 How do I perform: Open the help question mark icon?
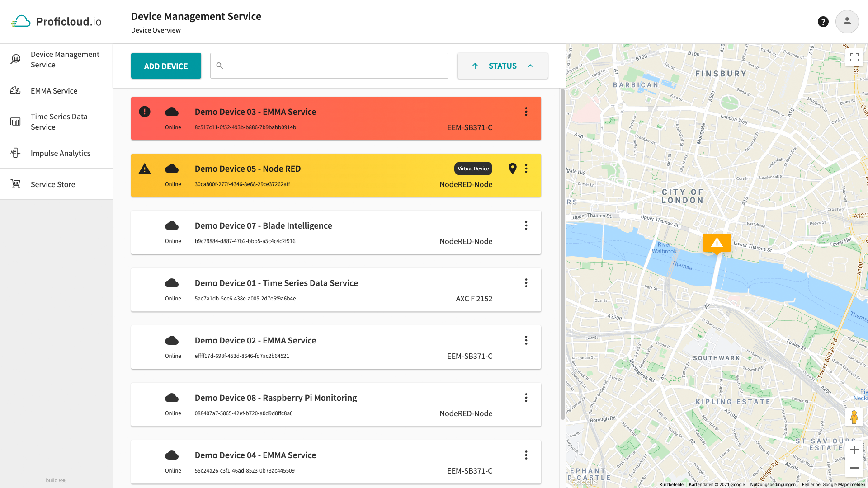823,21
